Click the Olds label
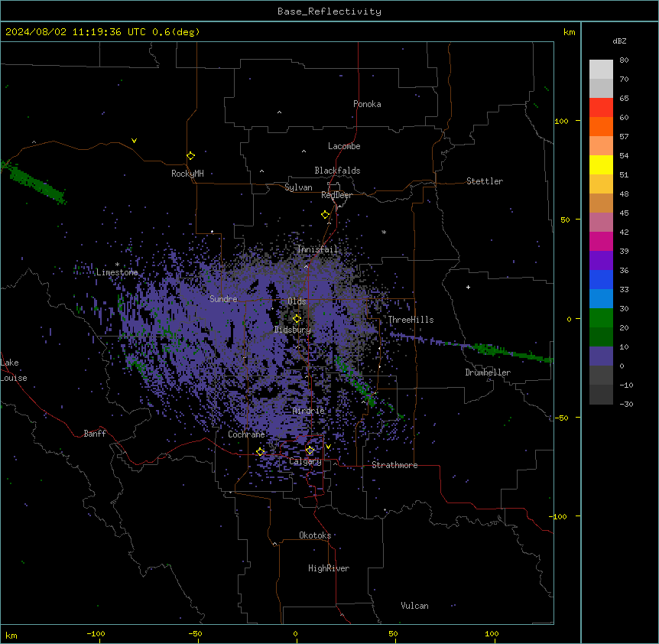Image resolution: width=659 pixels, height=644 pixels. (x=297, y=301)
